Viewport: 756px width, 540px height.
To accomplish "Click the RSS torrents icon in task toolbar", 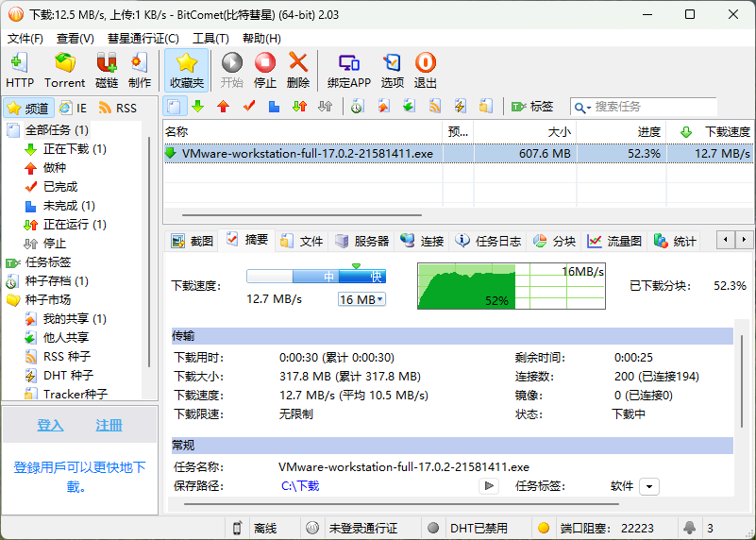I will (435, 107).
